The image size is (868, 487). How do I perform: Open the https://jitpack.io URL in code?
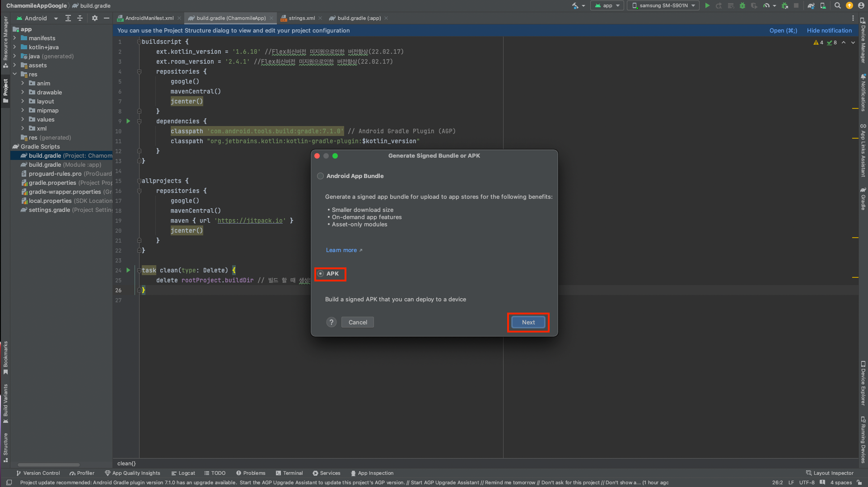click(x=250, y=220)
